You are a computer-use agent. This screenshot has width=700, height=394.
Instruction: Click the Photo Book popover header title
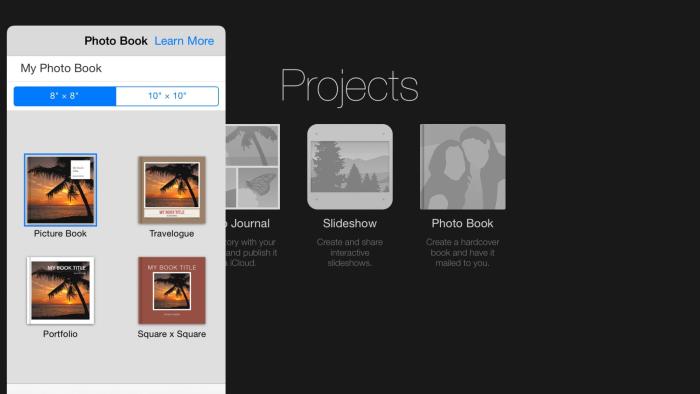pos(116,41)
